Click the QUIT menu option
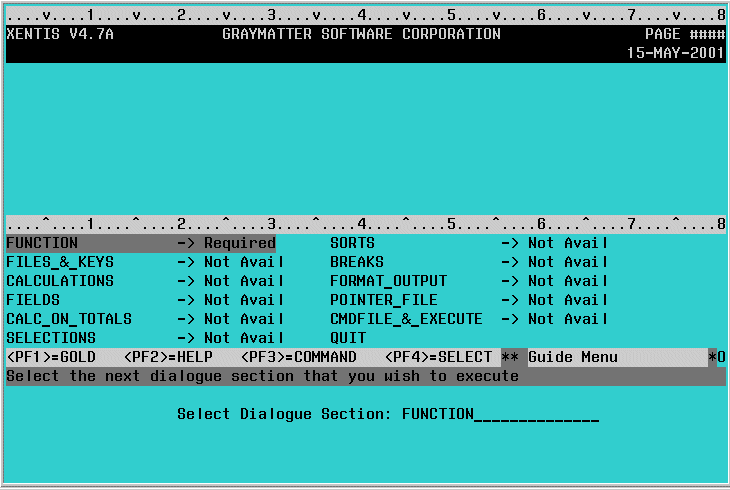This screenshot has height=490, width=730. (x=348, y=338)
